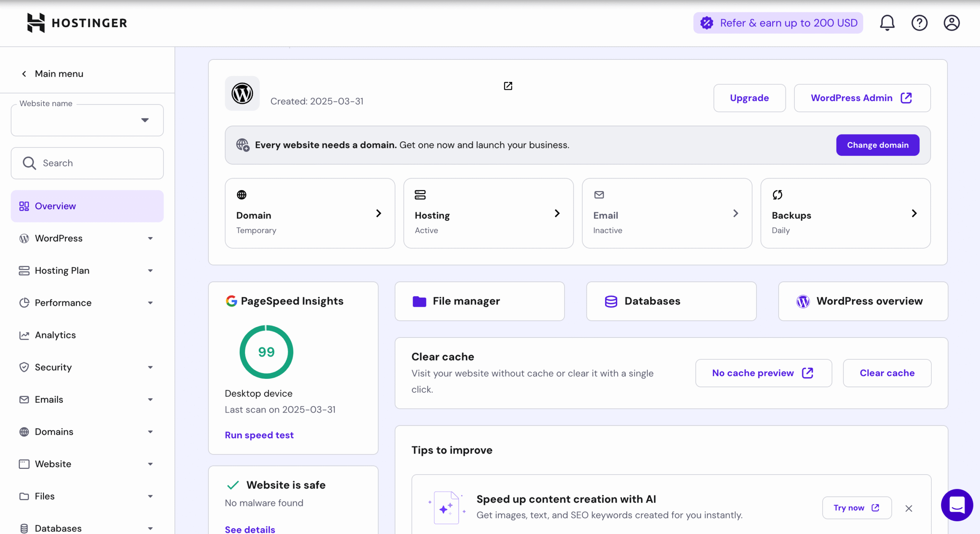Click the 99 PageSpeed score gauge
Viewport: 980px width, 534px height.
[266, 352]
